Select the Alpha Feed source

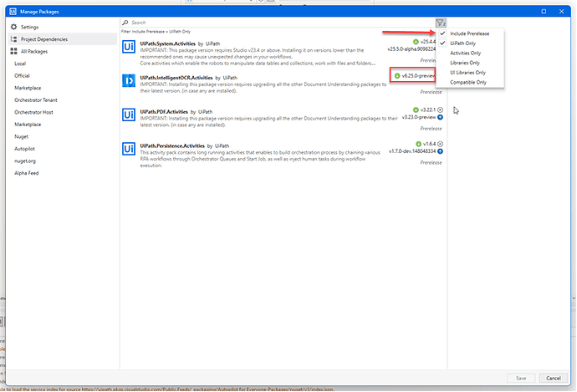(27, 173)
